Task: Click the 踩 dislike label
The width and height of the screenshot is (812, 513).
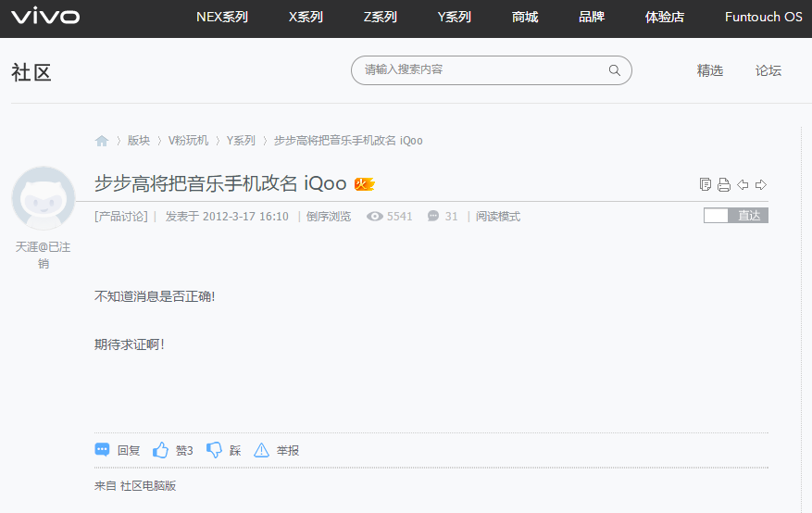Action: (235, 450)
